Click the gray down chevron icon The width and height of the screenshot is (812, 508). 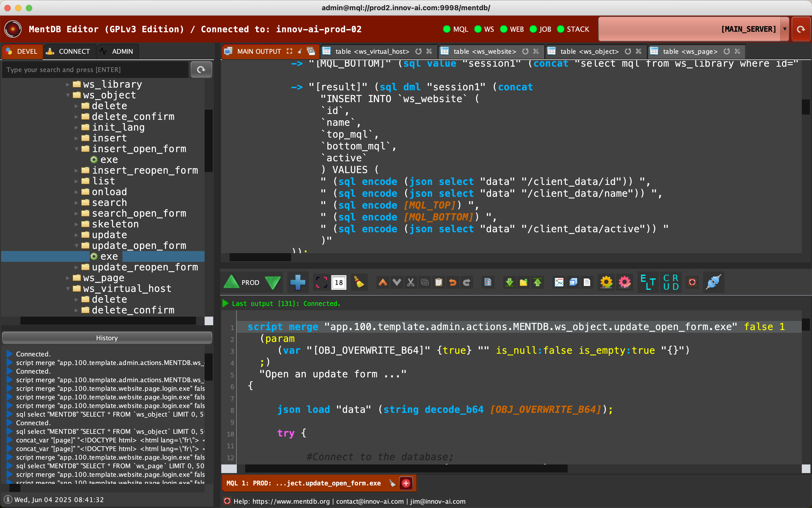pos(397,282)
